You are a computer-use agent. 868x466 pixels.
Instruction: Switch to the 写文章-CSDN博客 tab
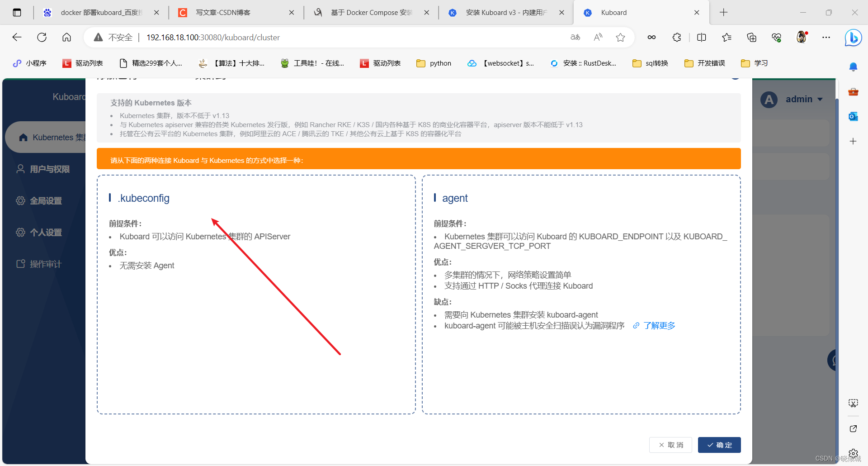[236, 13]
